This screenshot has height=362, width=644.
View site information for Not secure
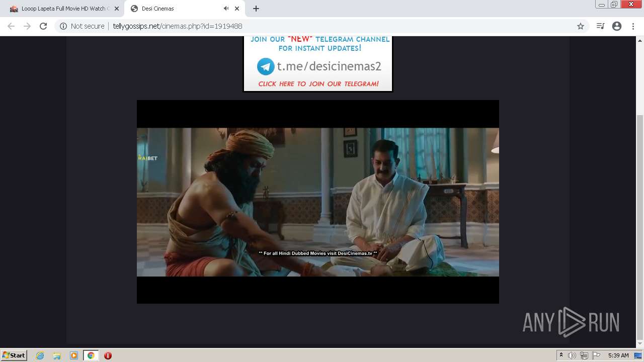tap(82, 26)
